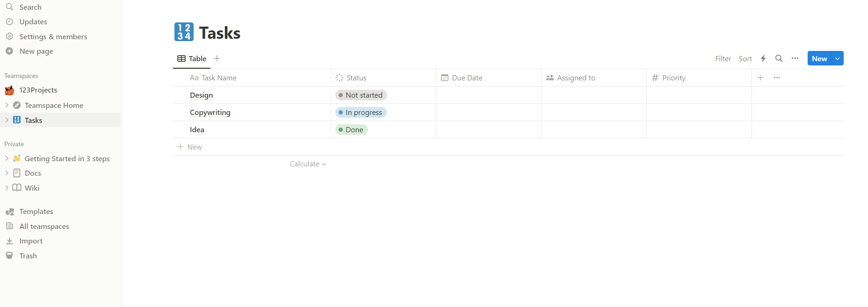Add a new property column
The height and width of the screenshot is (307, 868).
pyautogui.click(x=760, y=78)
